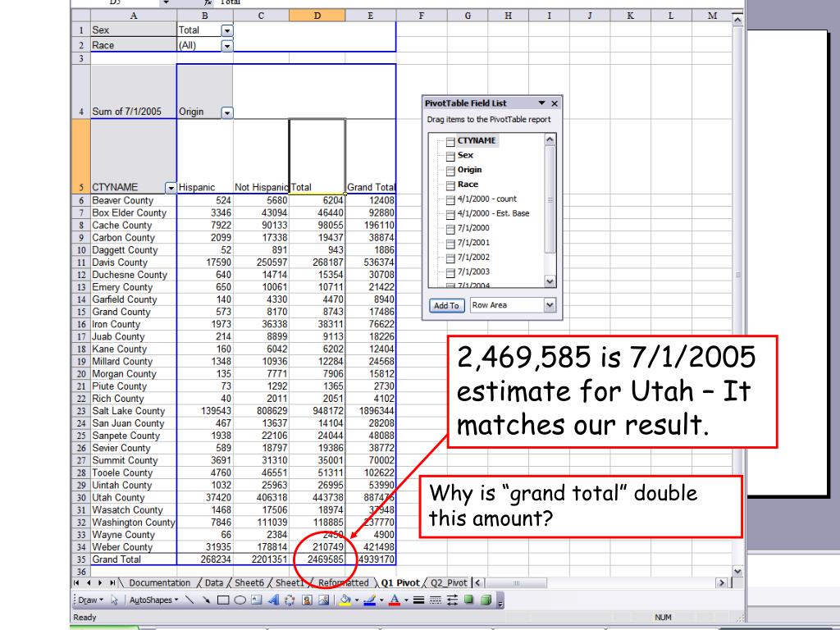Click worksheet vertical scrollbar up arrow
Screen dimensions: 840x630
tap(737, 21)
